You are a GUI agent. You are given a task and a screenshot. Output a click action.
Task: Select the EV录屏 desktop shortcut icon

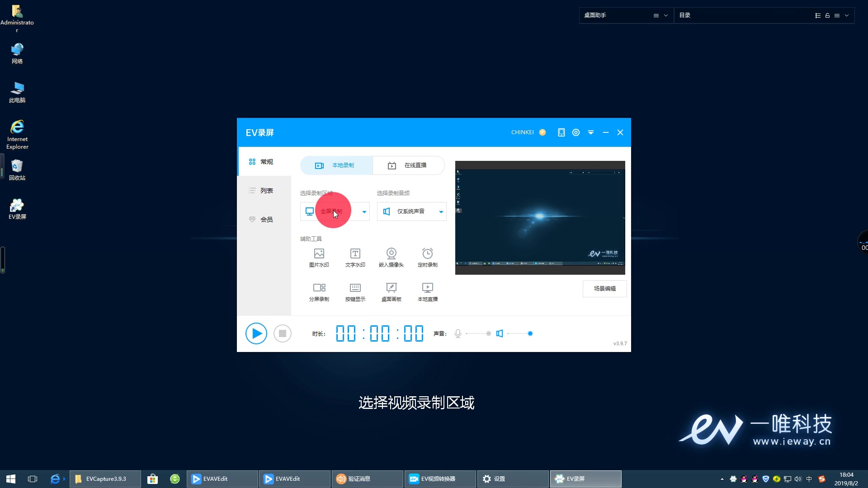pyautogui.click(x=17, y=209)
